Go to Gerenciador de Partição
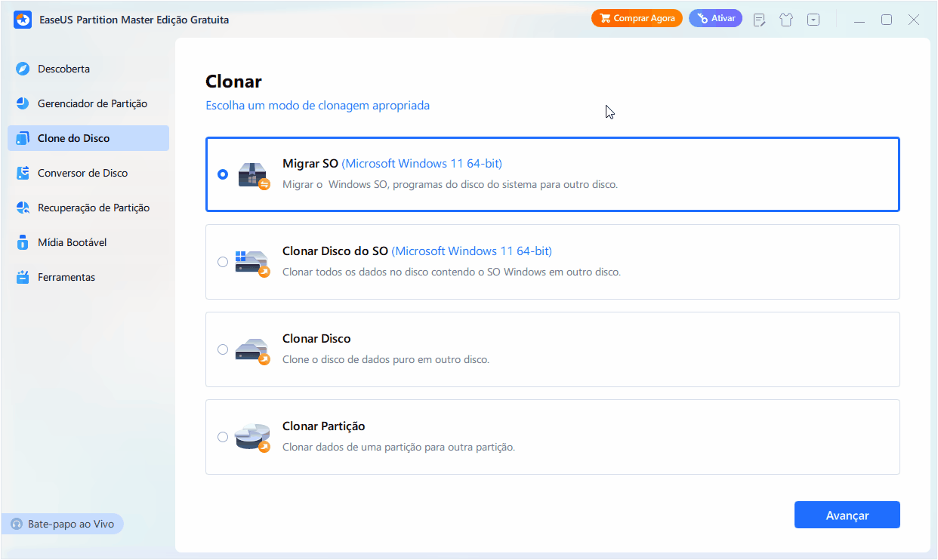938x560 pixels. pyautogui.click(x=88, y=103)
